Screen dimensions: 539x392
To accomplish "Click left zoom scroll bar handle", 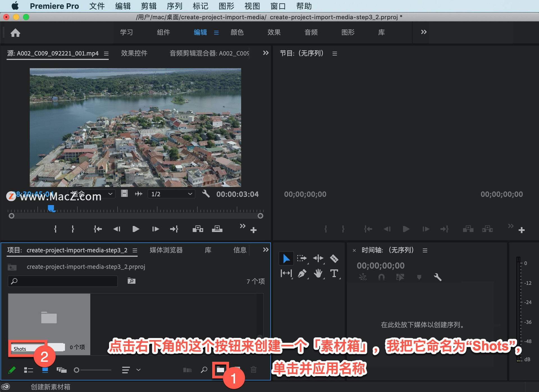I will (12, 216).
